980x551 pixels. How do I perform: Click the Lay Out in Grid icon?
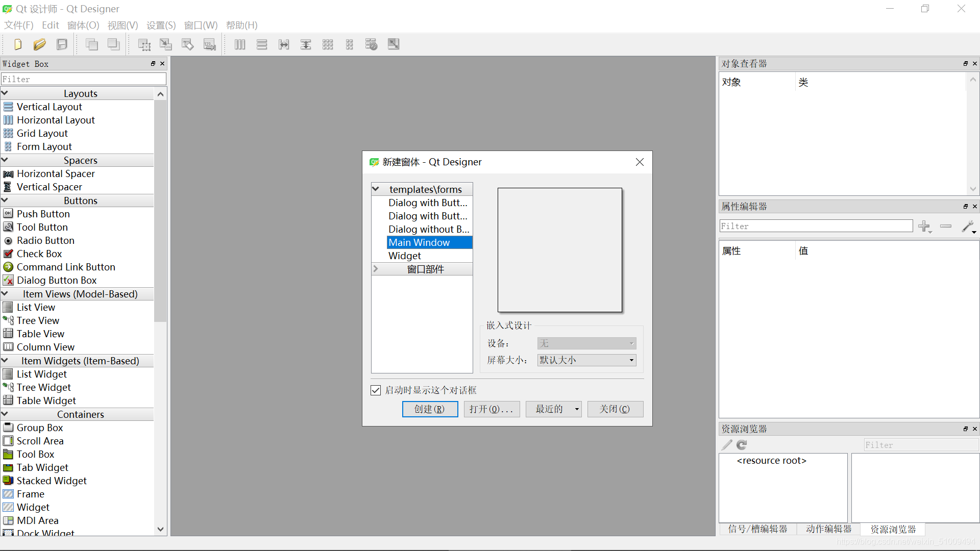pyautogui.click(x=328, y=44)
